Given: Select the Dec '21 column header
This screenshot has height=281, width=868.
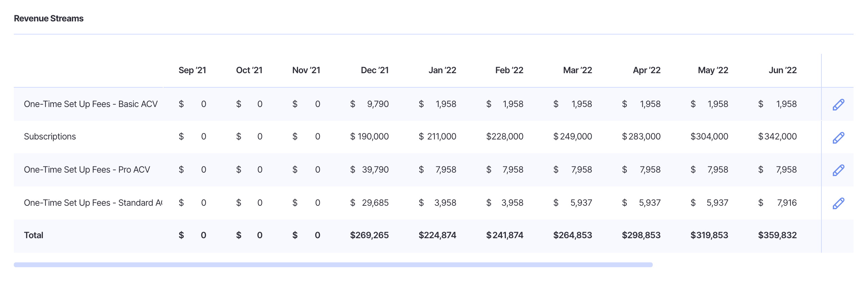Looking at the screenshot, I should (x=374, y=70).
